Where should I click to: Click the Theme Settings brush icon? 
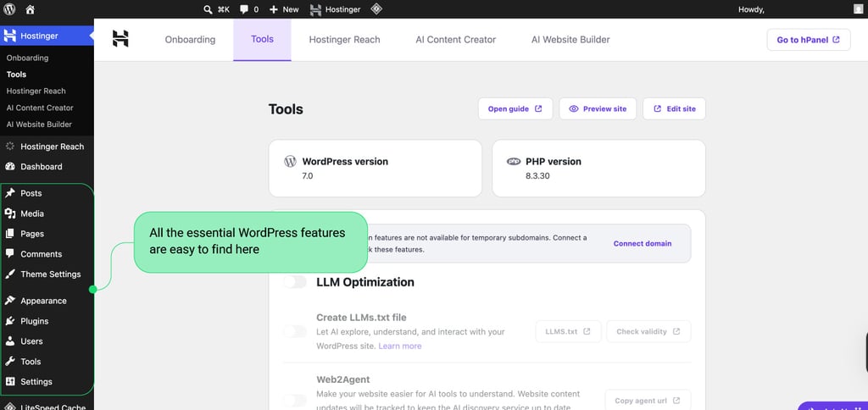tap(10, 274)
